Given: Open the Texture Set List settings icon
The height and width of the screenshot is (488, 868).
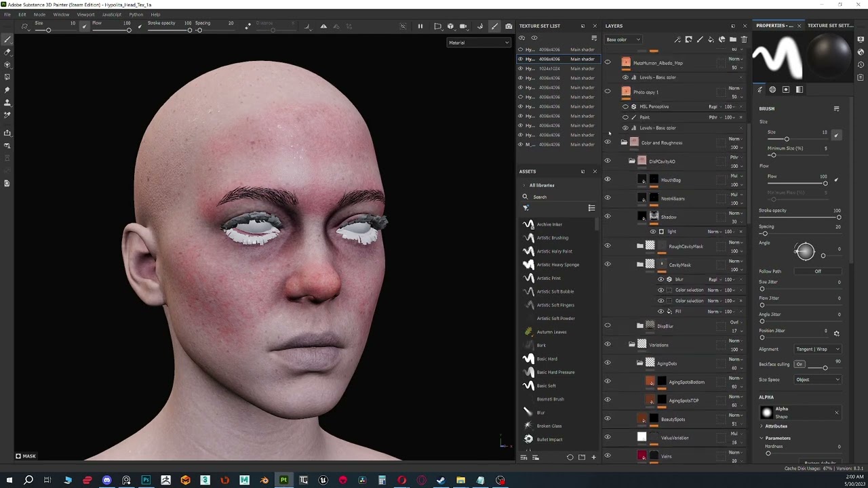Looking at the screenshot, I should (594, 38).
